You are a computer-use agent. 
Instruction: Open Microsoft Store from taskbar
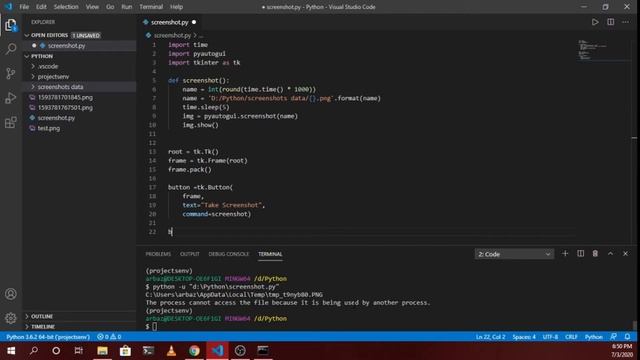(x=125, y=351)
